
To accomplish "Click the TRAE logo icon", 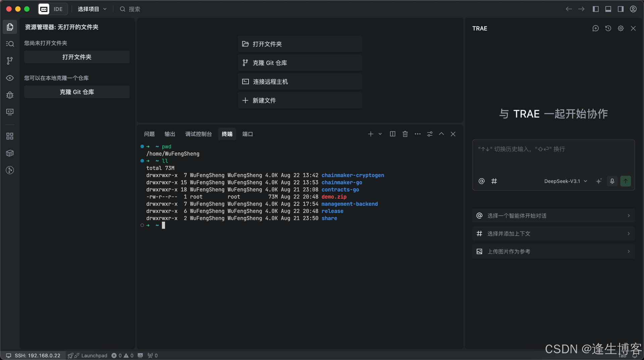I will [x=44, y=9].
